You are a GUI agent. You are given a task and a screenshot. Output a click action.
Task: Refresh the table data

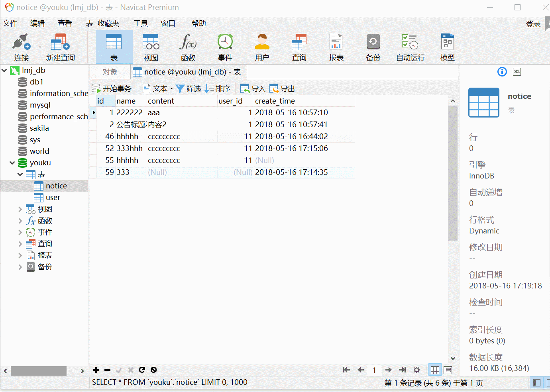click(142, 370)
